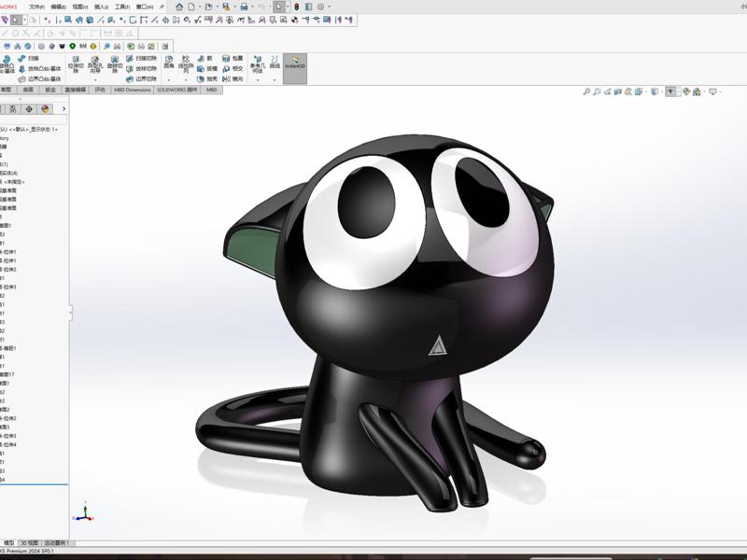The height and width of the screenshot is (560, 747).
Task: Click the edit appearance color ball icon
Action: coord(686,91)
